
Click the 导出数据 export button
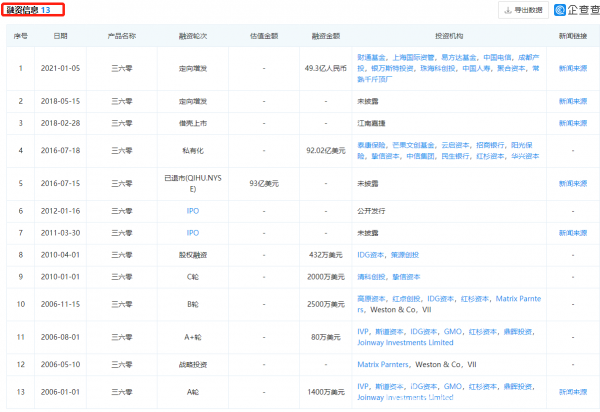pos(523,10)
